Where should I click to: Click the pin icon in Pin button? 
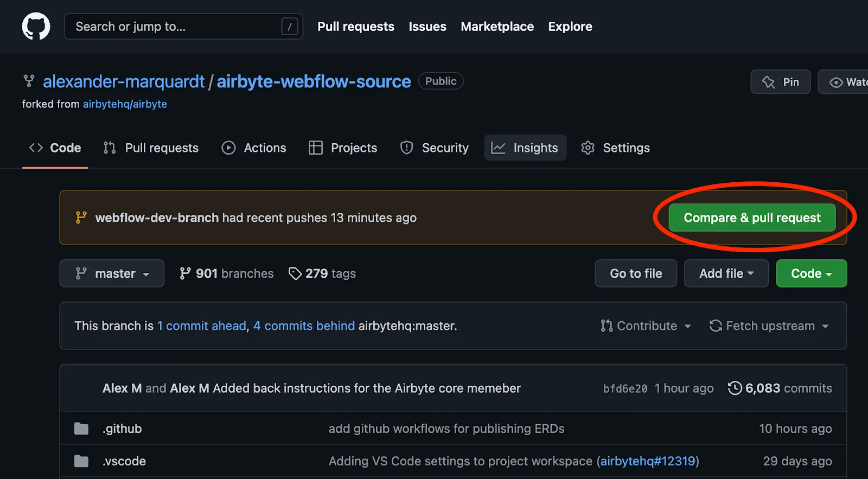769,82
